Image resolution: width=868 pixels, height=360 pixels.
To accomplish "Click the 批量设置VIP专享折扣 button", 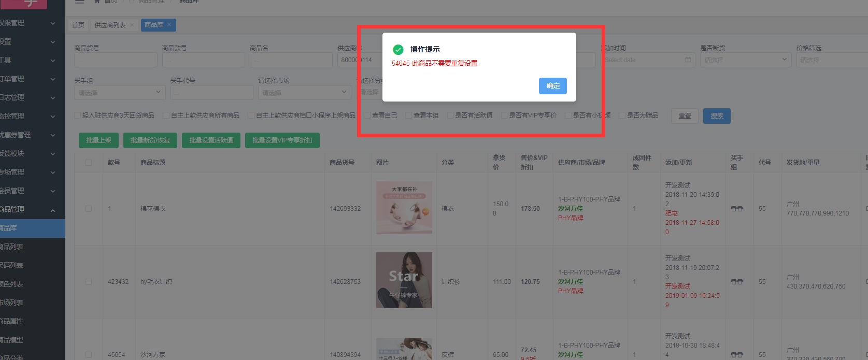I will (x=282, y=140).
